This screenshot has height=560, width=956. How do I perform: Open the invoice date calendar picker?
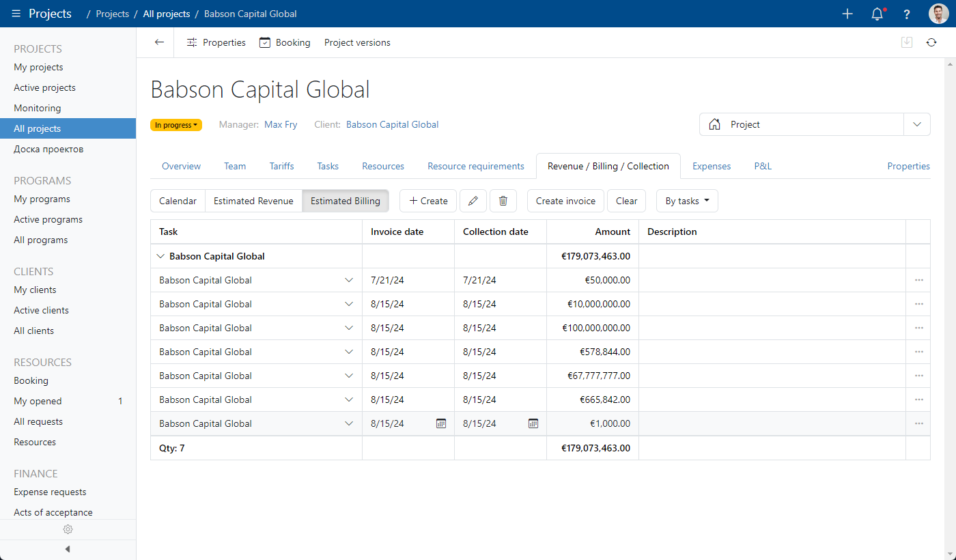point(441,423)
